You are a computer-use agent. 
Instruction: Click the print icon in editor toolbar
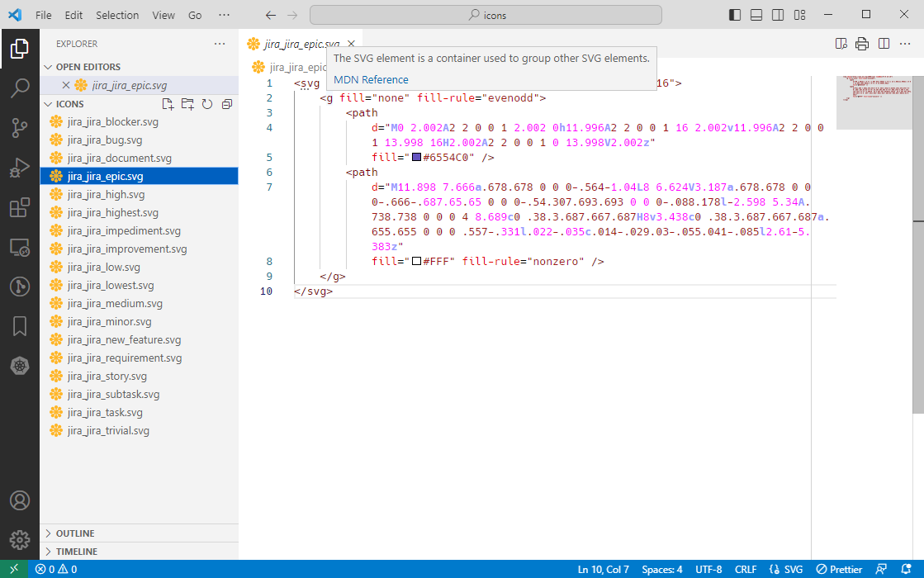click(862, 44)
